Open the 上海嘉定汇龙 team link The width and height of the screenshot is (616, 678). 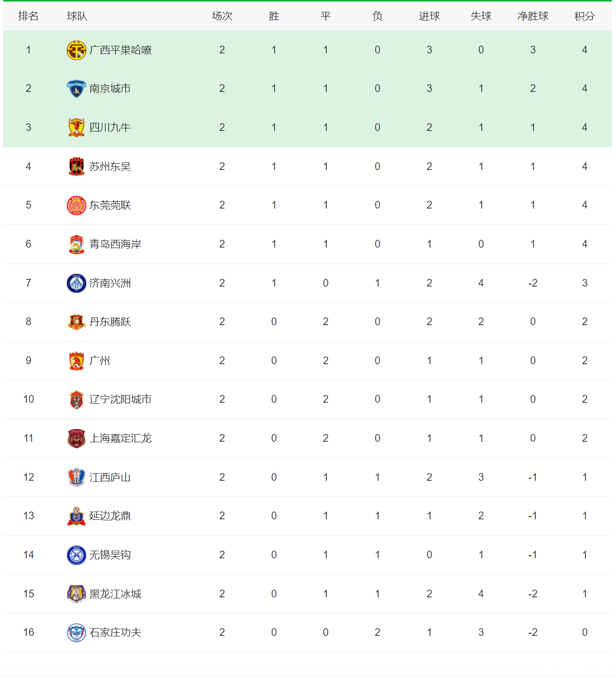coord(120,439)
